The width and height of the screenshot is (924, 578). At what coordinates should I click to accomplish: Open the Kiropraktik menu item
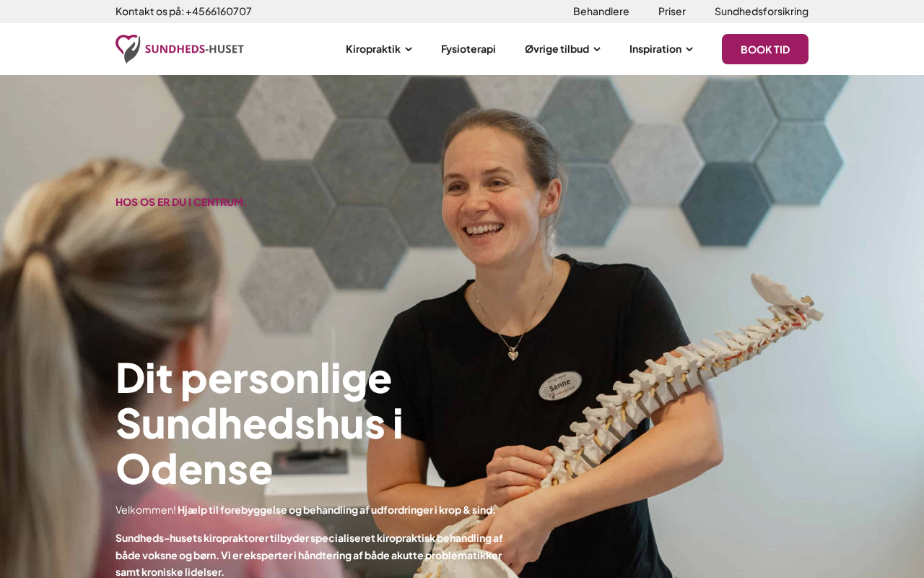click(373, 49)
